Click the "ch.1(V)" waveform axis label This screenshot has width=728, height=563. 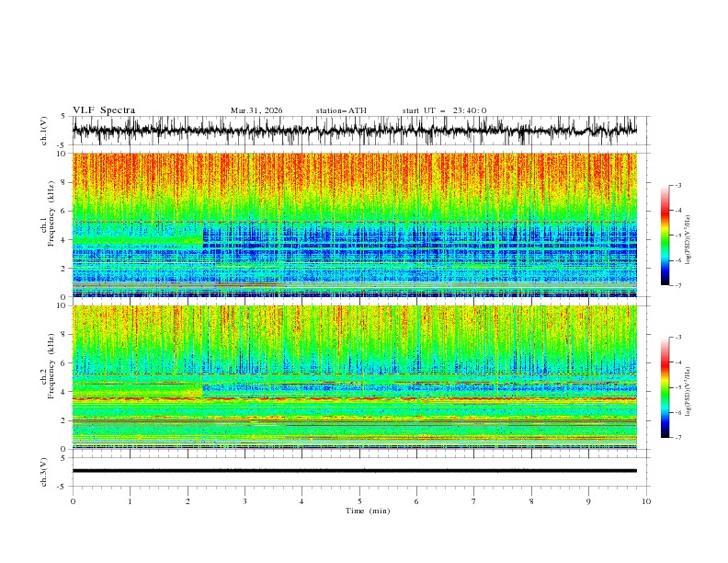pyautogui.click(x=44, y=131)
